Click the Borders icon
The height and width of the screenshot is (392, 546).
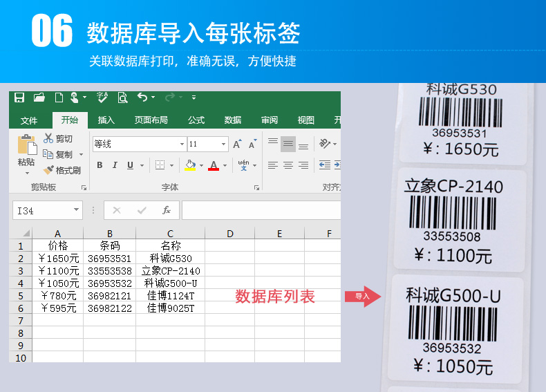click(x=160, y=165)
